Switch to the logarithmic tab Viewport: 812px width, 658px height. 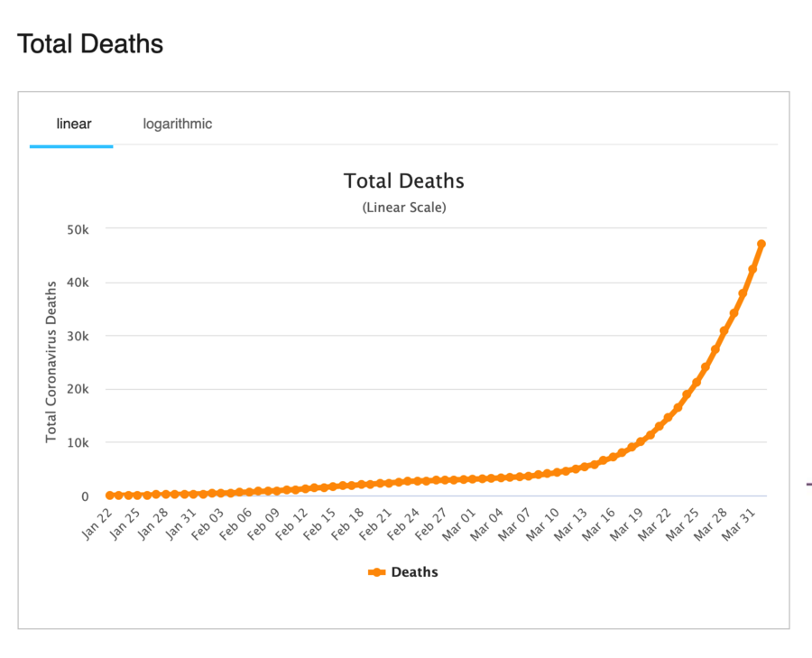[178, 124]
